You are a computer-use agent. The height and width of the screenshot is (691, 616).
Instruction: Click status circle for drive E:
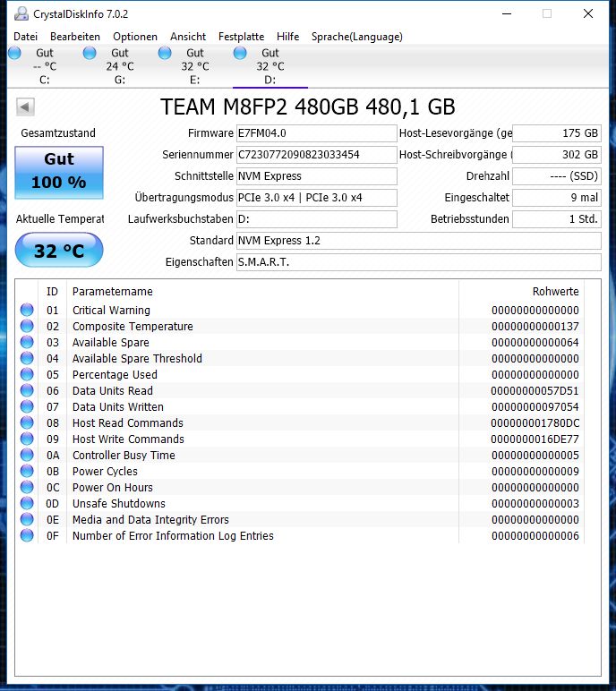[x=165, y=54]
